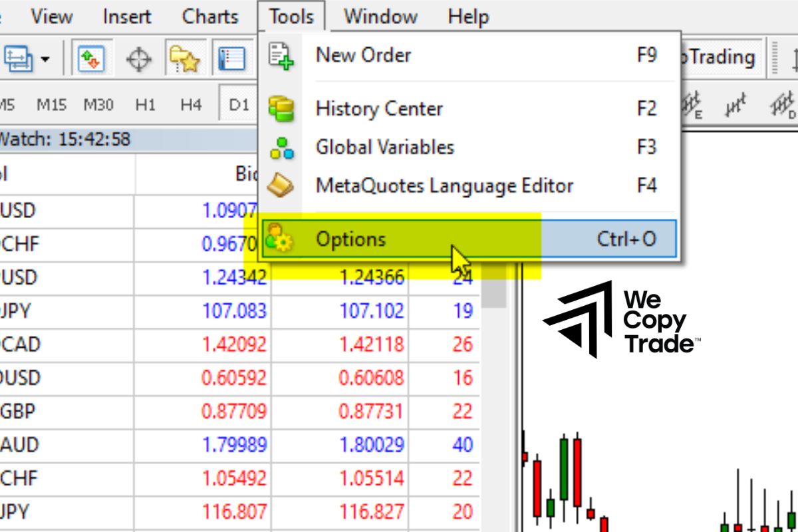
Task: Switch chart to D1 timeframe
Action: pos(238,104)
